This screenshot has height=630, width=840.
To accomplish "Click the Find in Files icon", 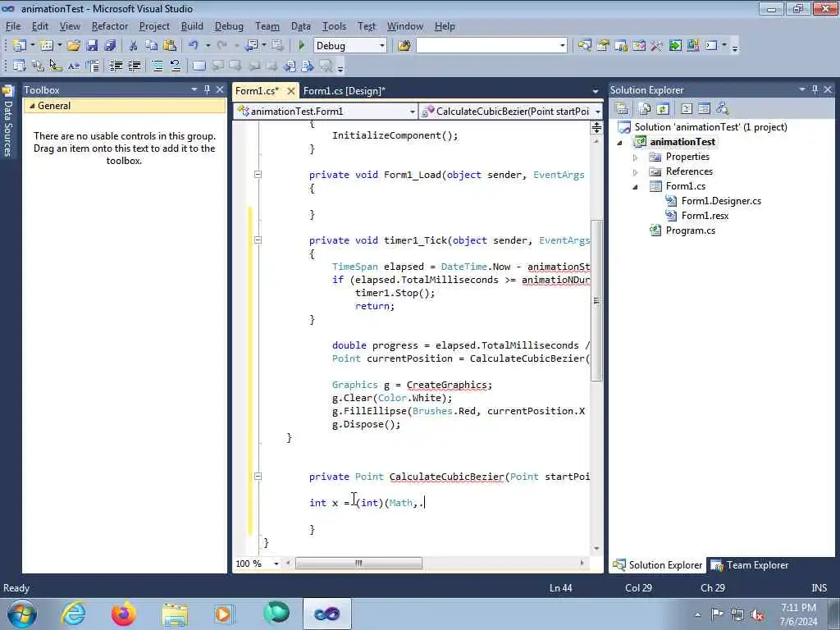I will [404, 46].
